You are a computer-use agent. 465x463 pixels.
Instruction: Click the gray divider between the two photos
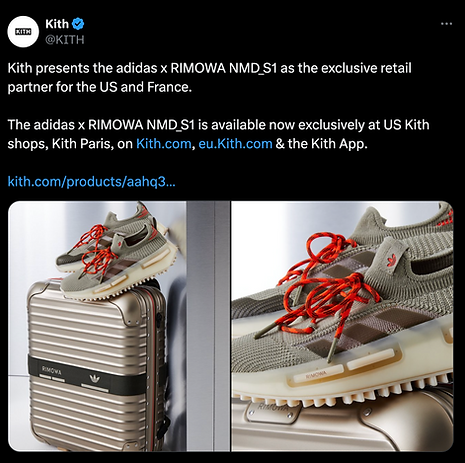click(209, 326)
